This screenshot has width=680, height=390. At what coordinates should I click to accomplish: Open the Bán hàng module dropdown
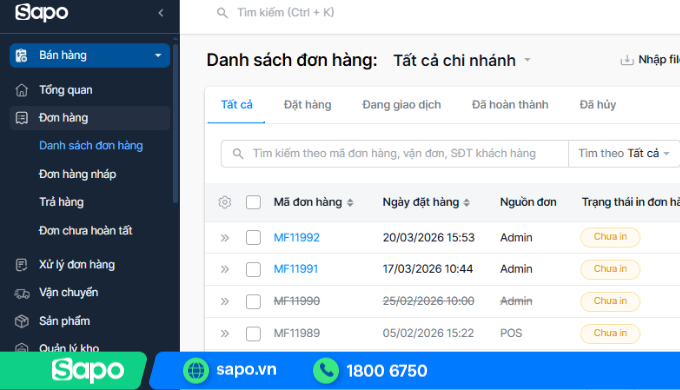(x=90, y=56)
